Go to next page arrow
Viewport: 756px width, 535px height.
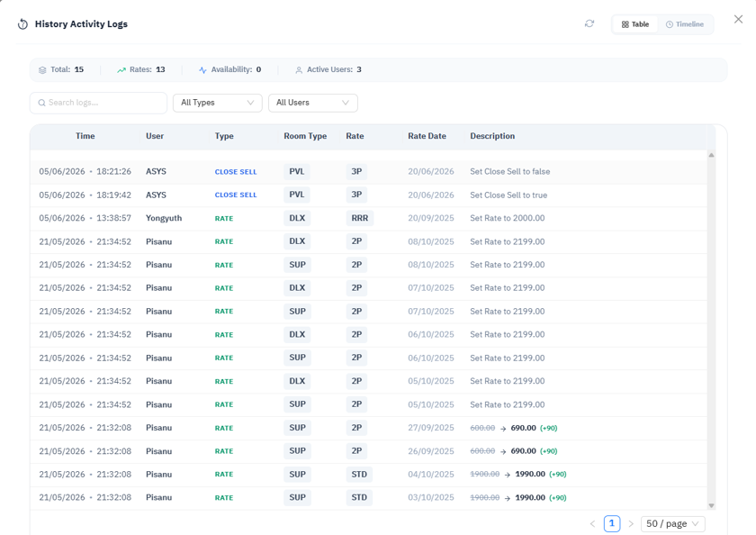[x=631, y=523]
